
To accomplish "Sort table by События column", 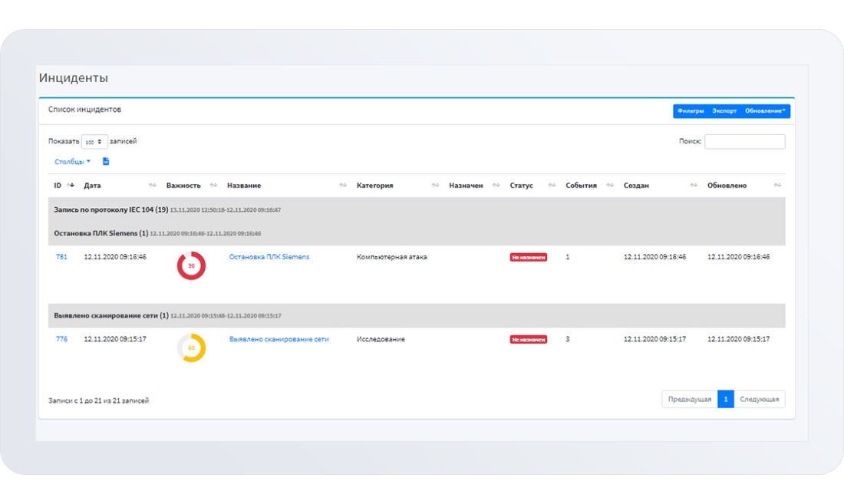I will [x=610, y=185].
